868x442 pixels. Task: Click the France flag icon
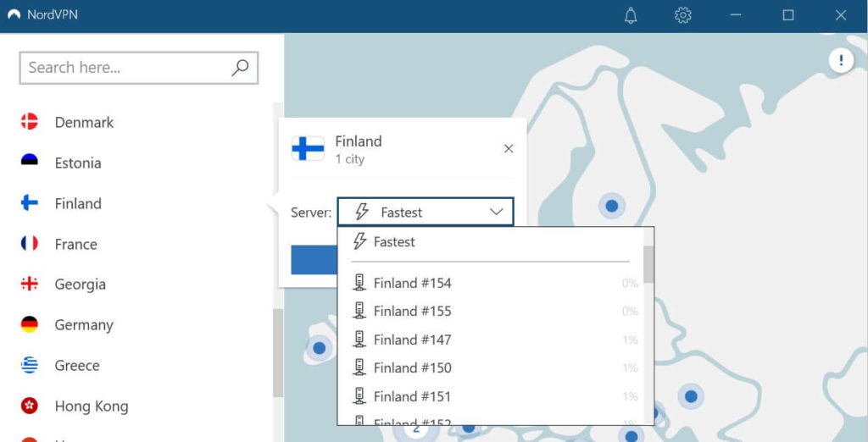point(30,243)
